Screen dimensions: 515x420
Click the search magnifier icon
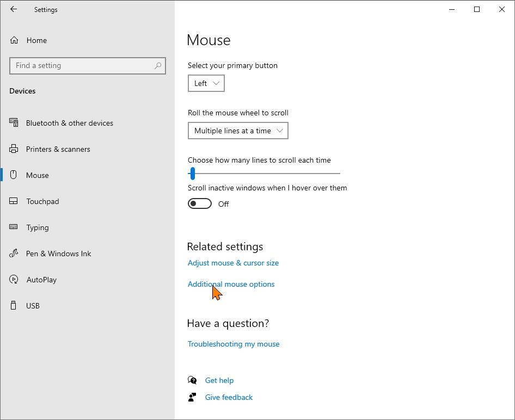pos(158,66)
